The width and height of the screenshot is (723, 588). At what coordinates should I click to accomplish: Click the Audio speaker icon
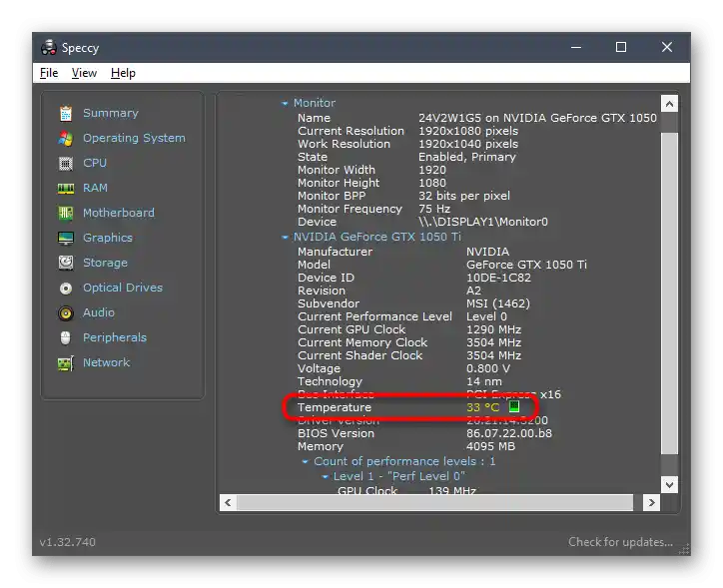tap(66, 312)
